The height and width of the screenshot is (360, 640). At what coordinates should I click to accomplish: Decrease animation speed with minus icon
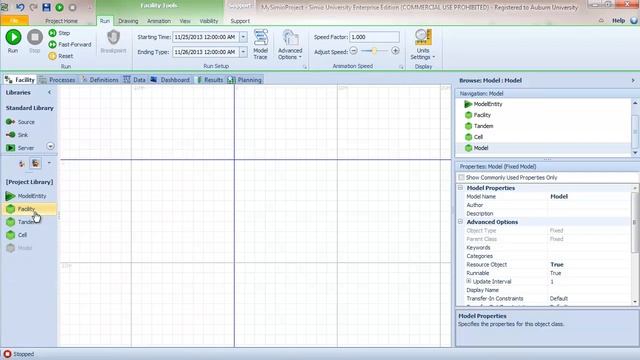[x=354, y=51]
